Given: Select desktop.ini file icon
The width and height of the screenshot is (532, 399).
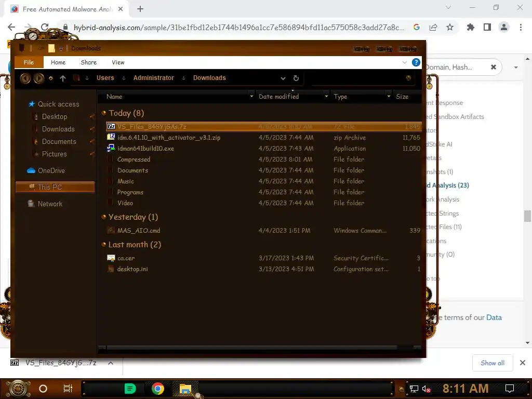Looking at the screenshot, I should pos(111,269).
